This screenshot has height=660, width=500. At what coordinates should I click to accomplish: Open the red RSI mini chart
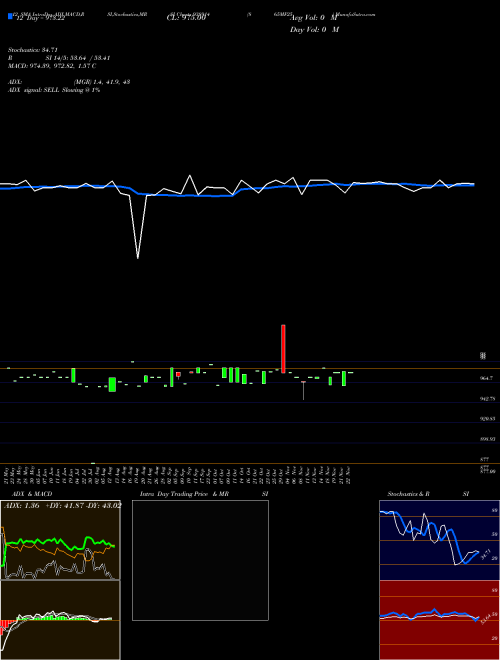point(439,620)
